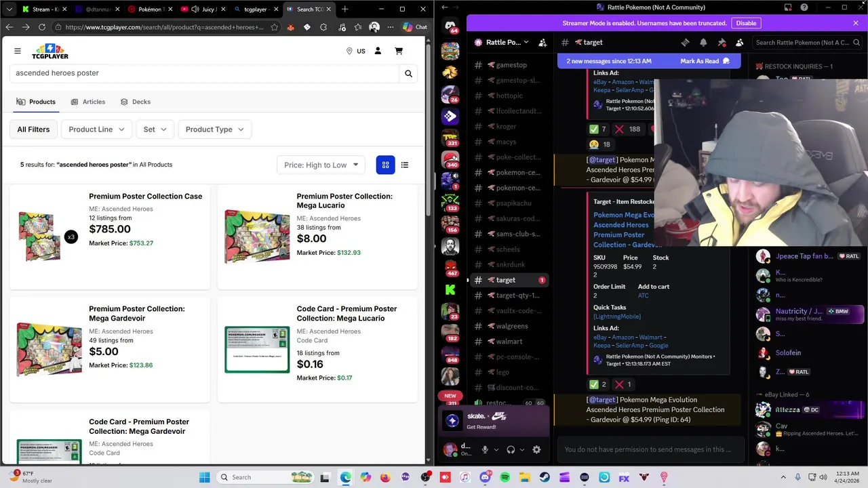
Task: Open notification settings bell in Discord
Action: point(703,42)
